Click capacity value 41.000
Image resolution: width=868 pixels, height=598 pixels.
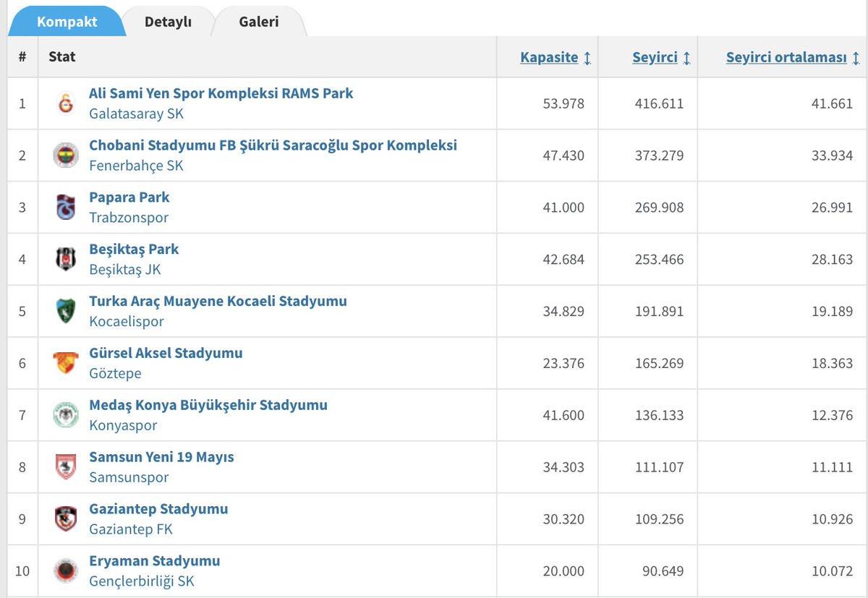click(x=563, y=208)
